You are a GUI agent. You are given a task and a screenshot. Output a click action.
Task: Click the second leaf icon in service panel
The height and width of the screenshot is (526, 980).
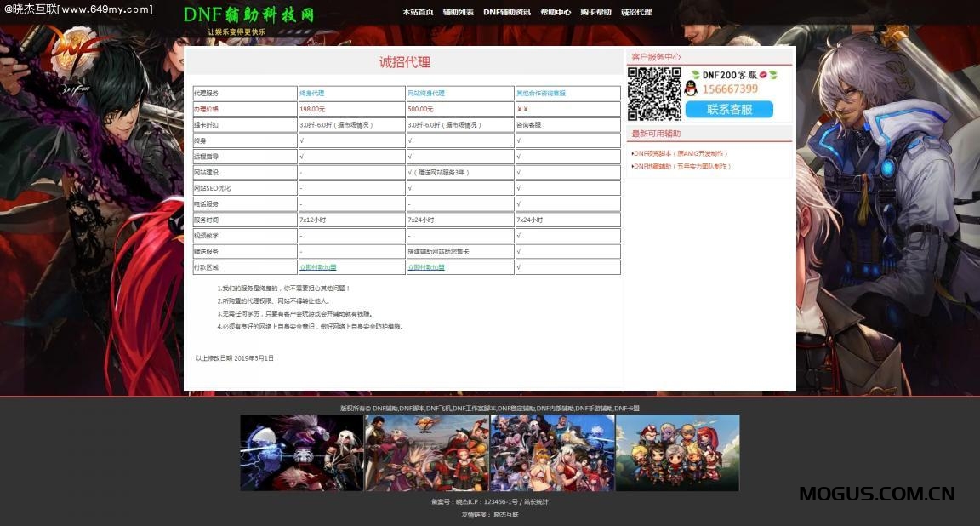pyautogui.click(x=774, y=75)
